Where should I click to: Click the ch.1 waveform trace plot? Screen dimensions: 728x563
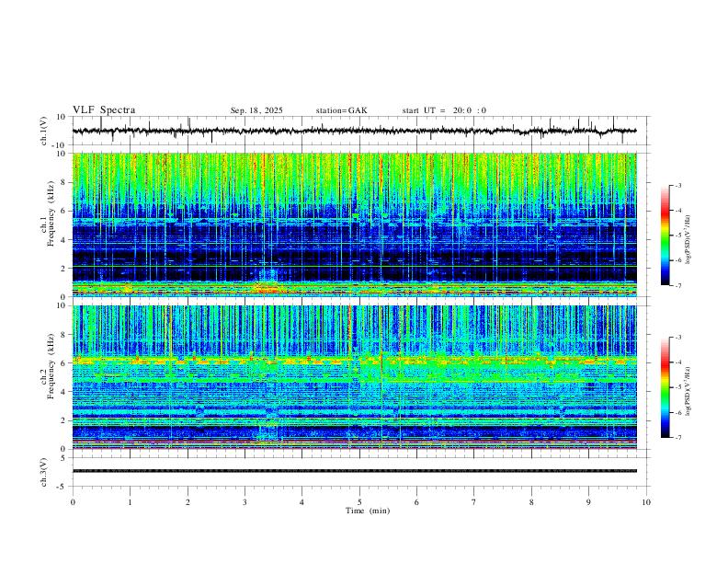click(354, 131)
